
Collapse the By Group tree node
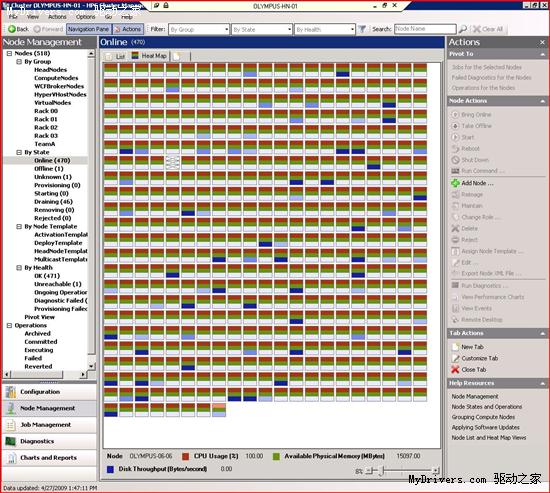point(19,62)
